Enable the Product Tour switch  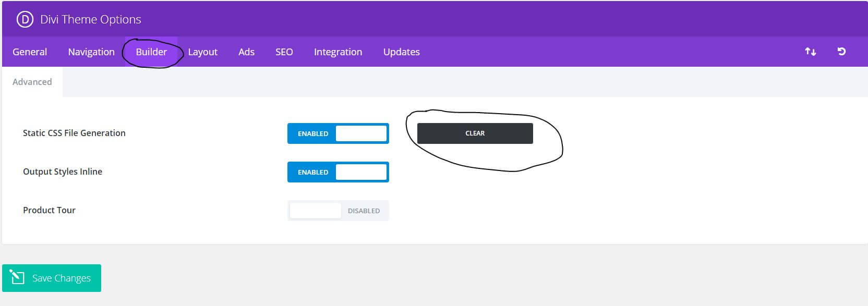pyautogui.click(x=338, y=211)
